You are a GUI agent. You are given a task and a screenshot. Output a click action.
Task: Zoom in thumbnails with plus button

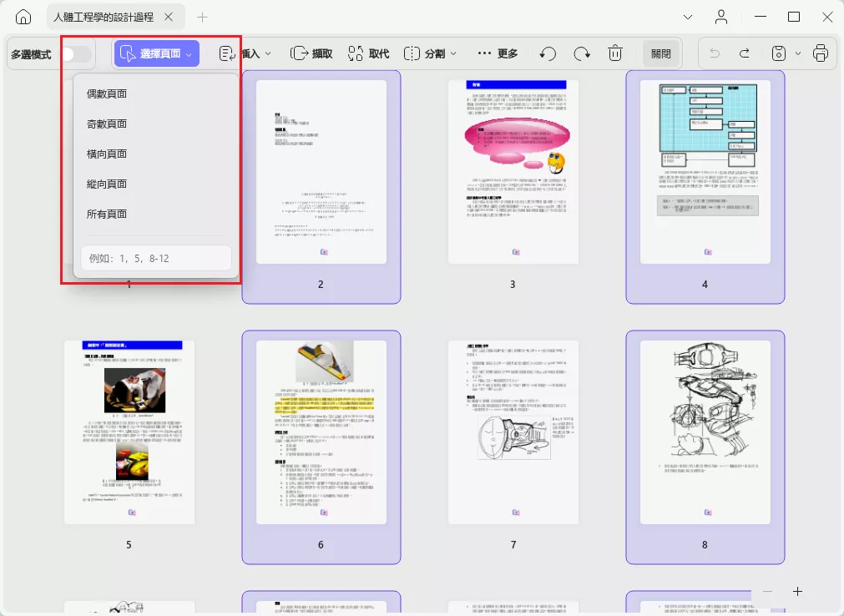[x=798, y=591]
